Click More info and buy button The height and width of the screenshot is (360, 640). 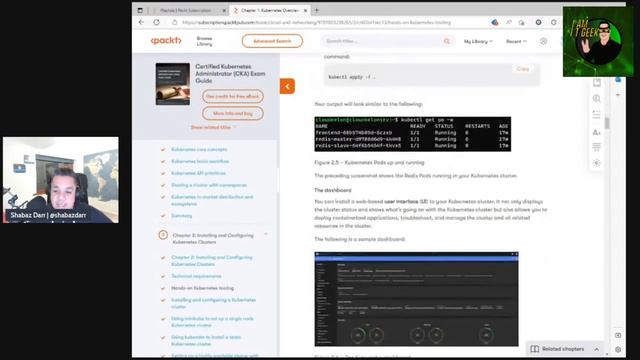tap(233, 113)
